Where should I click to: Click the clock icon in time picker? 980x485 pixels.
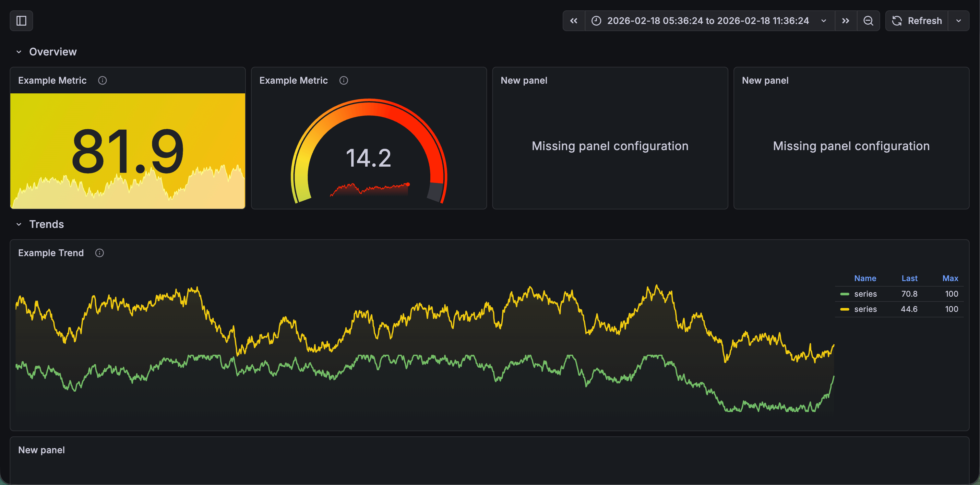tap(596, 20)
